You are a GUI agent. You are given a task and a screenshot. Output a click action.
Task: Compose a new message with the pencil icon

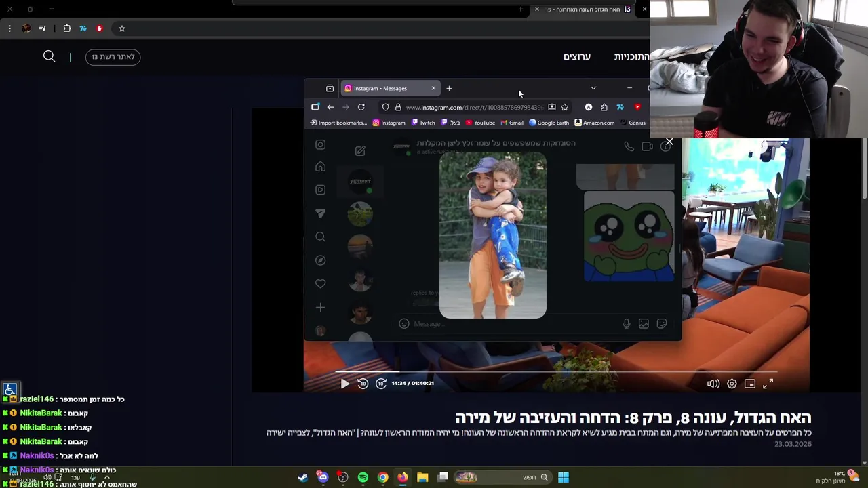(x=360, y=150)
